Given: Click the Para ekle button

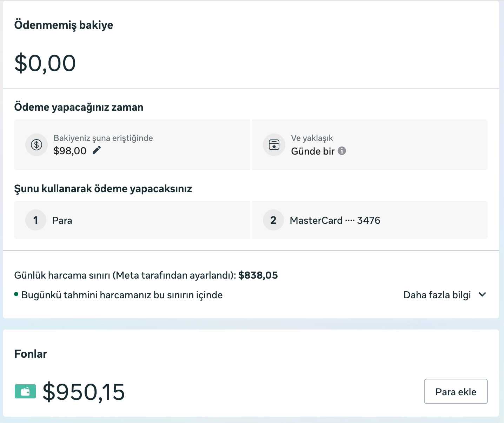Looking at the screenshot, I should tap(456, 391).
